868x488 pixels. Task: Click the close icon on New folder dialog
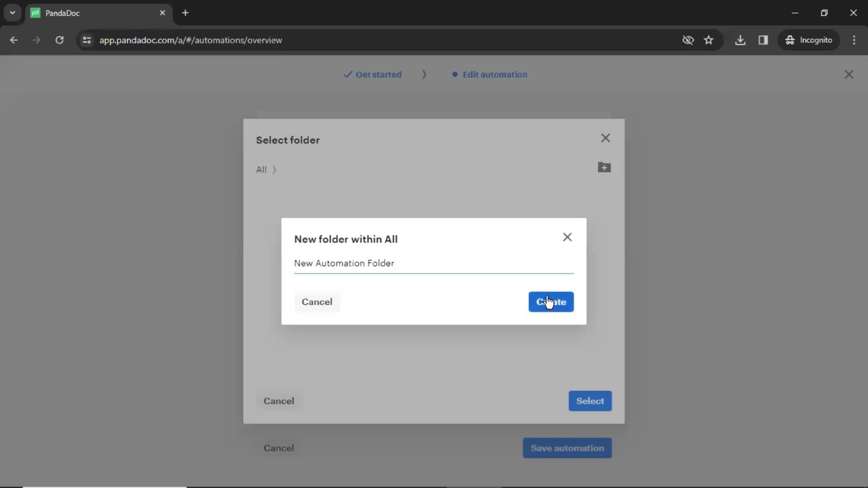(567, 237)
